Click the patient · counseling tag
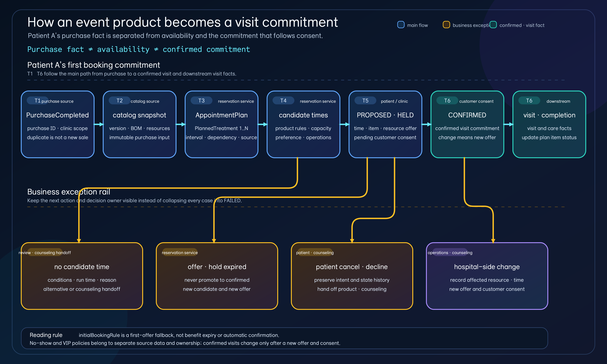 pyautogui.click(x=315, y=252)
